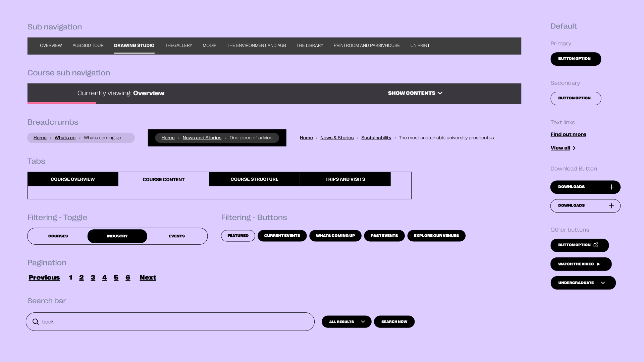Expand the Undergraduate dropdown button
Screen dimensions: 644x362
point(583,283)
